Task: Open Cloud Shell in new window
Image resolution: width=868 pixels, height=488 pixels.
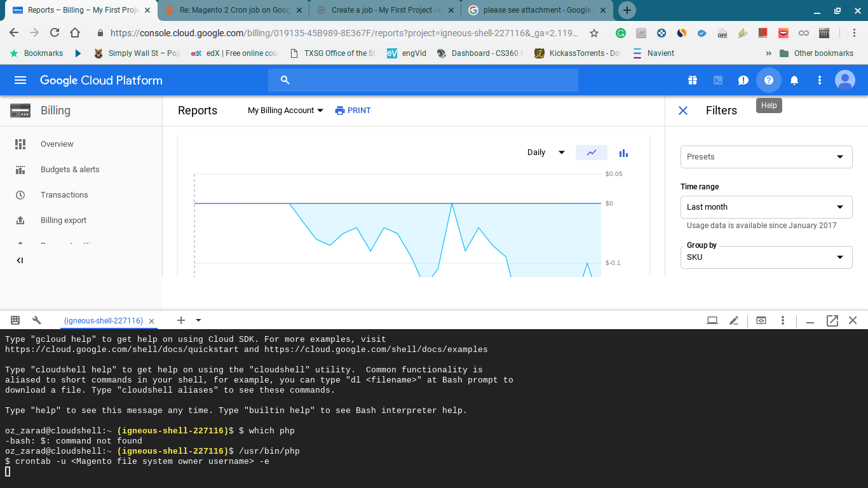Action: pyautogui.click(x=832, y=321)
